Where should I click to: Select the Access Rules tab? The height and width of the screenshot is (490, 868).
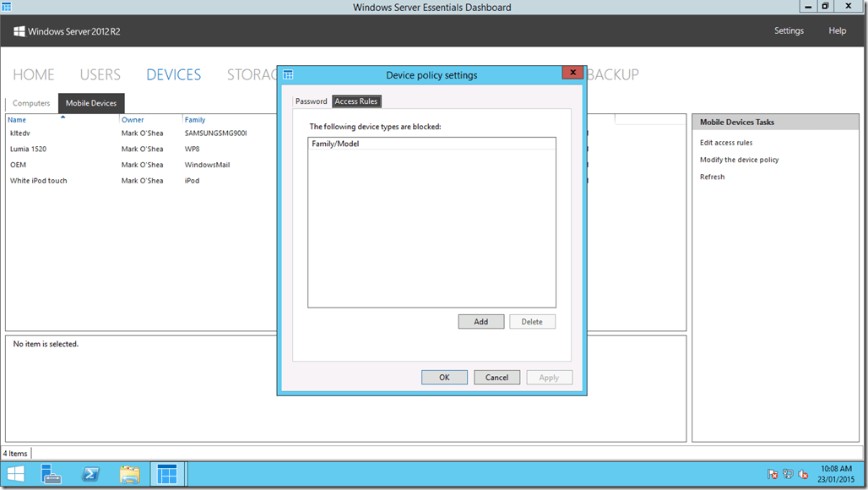355,101
